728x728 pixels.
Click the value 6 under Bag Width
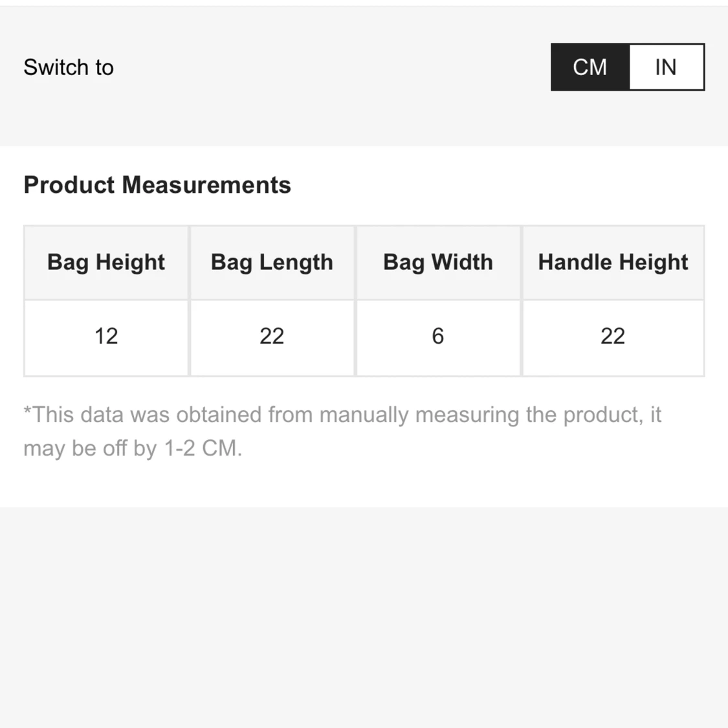[x=438, y=336]
